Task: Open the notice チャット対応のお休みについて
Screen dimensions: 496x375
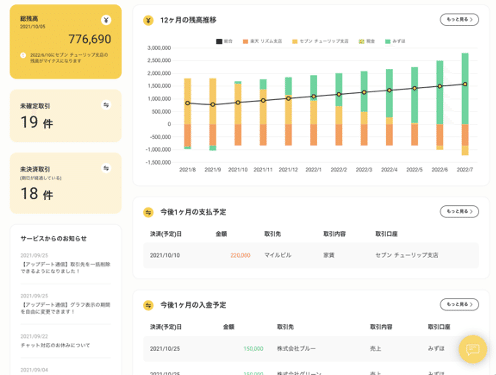Action: pos(55,345)
